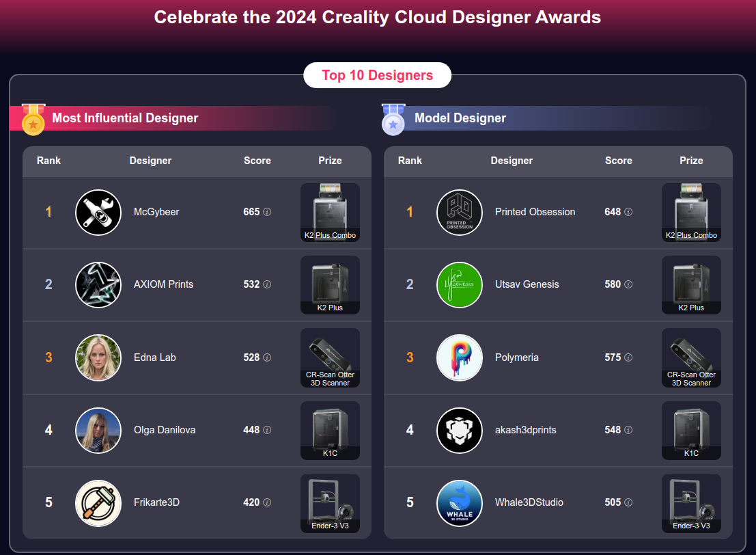Click the info icon beside Olga Danilova's 448 score
The height and width of the screenshot is (555, 756).
(x=267, y=430)
